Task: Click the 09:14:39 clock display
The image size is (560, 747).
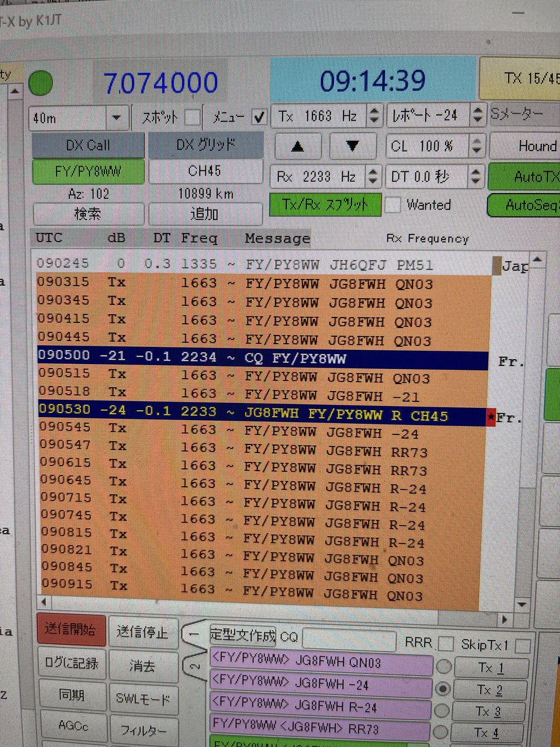Action: [x=373, y=80]
